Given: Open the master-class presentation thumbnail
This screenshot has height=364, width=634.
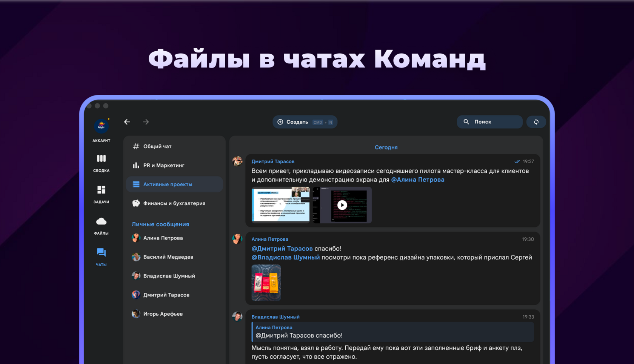Looking at the screenshot, I should [281, 204].
